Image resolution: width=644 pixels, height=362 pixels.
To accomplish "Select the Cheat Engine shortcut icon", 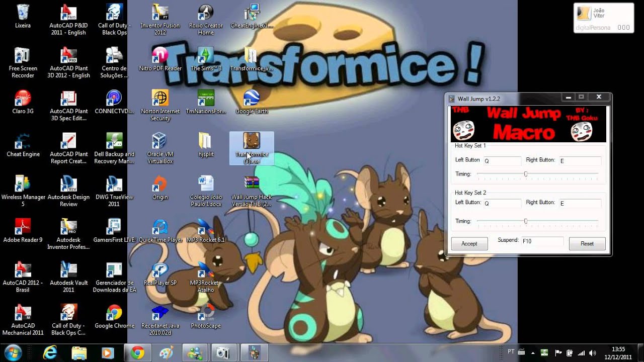I will (23, 145).
